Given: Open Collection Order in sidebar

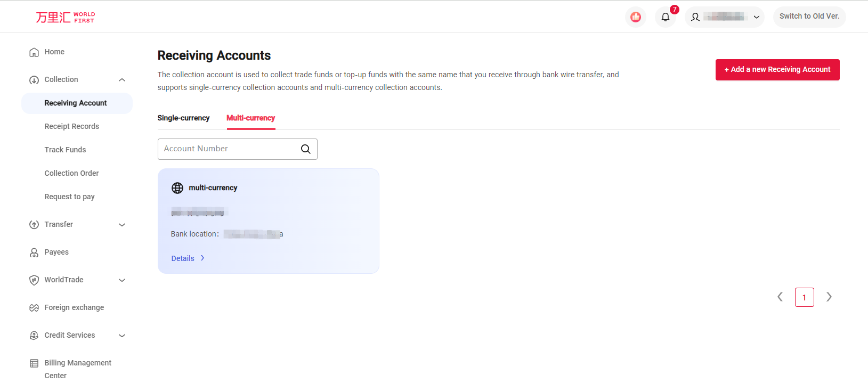Looking at the screenshot, I should coord(72,174).
